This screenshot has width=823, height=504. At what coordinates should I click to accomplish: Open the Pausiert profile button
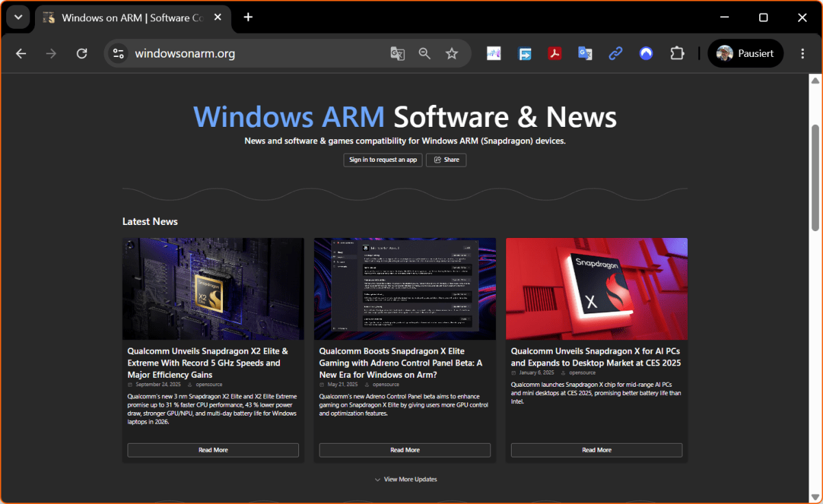746,53
